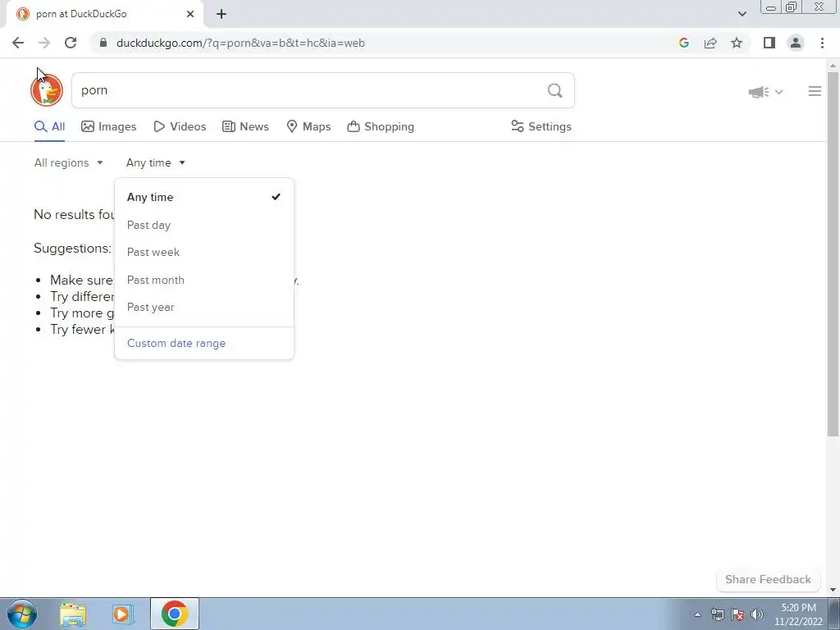Go back with the browser back arrow
Image resolution: width=840 pixels, height=630 pixels.
coord(18,43)
